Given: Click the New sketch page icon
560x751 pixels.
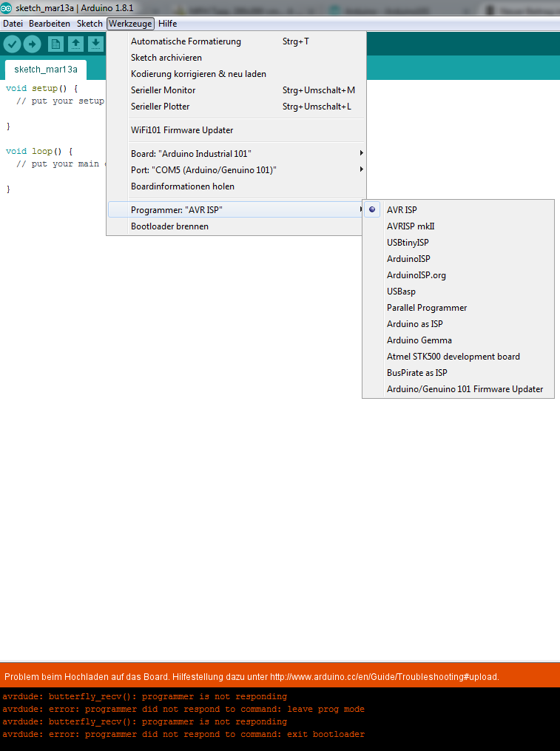Looking at the screenshot, I should coord(55,44).
